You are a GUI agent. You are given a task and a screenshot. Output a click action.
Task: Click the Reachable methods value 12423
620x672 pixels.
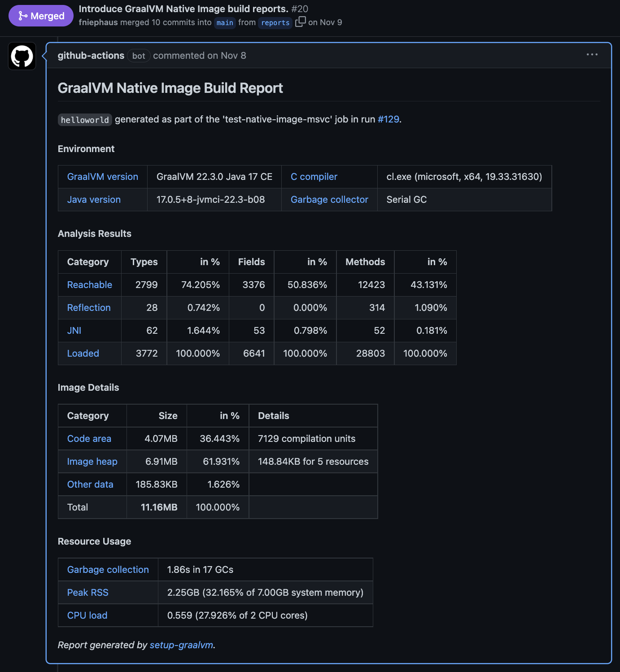[371, 285]
